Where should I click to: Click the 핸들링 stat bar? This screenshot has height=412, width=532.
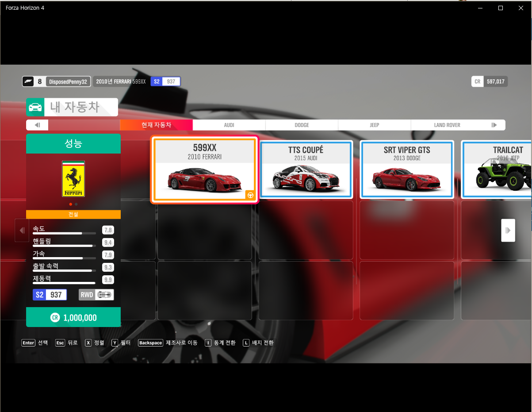pos(65,246)
